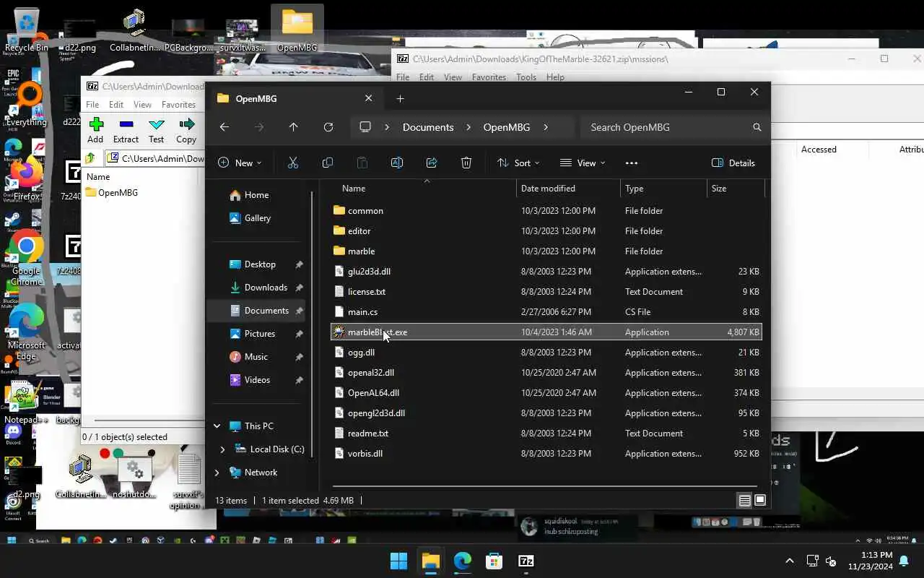
Task: Click the search magnifier in Search OpenMBG box
Action: [x=757, y=127]
